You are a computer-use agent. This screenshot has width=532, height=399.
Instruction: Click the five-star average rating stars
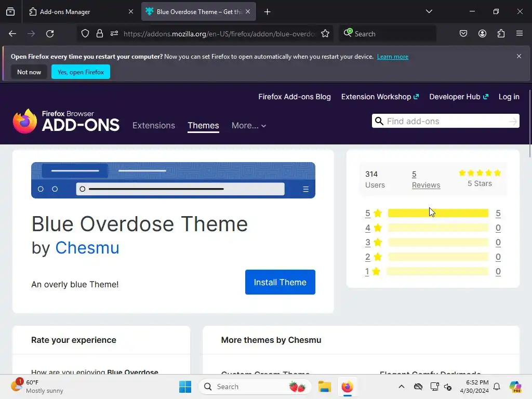(480, 173)
